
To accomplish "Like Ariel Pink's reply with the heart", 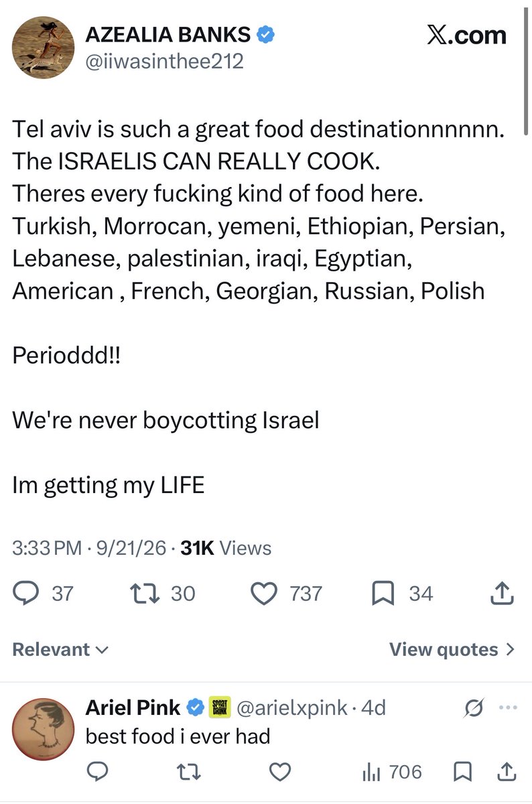I will click(283, 773).
